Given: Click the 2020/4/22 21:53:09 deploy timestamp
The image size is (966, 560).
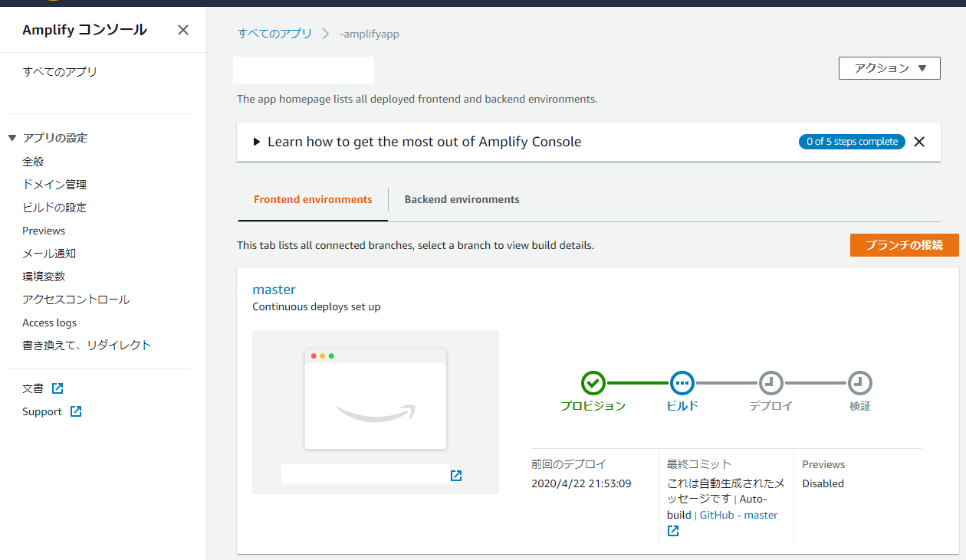Looking at the screenshot, I should (581, 483).
